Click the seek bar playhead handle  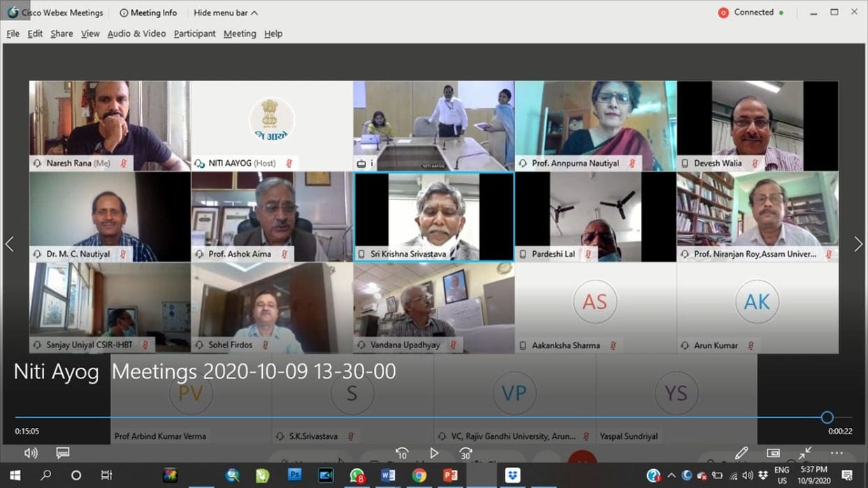(x=827, y=417)
